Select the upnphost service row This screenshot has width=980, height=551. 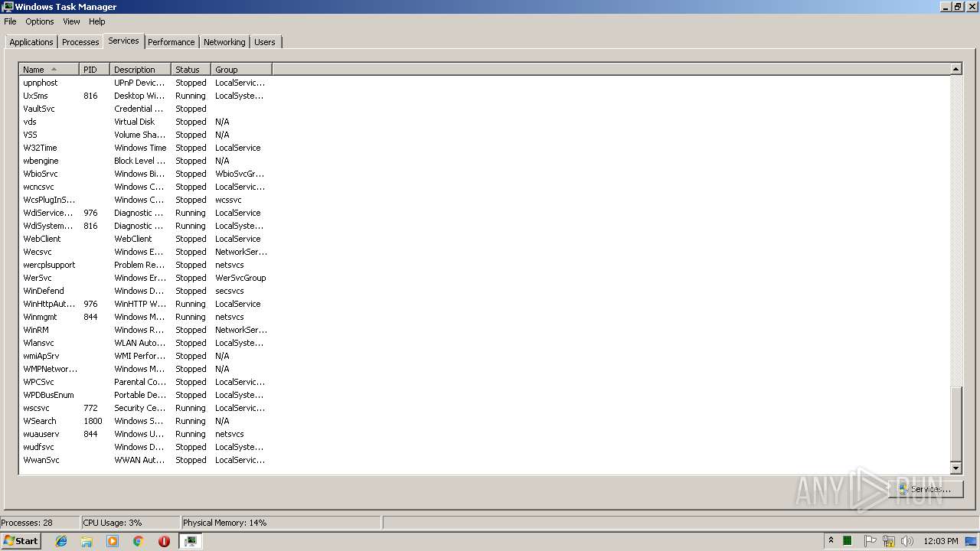point(145,83)
